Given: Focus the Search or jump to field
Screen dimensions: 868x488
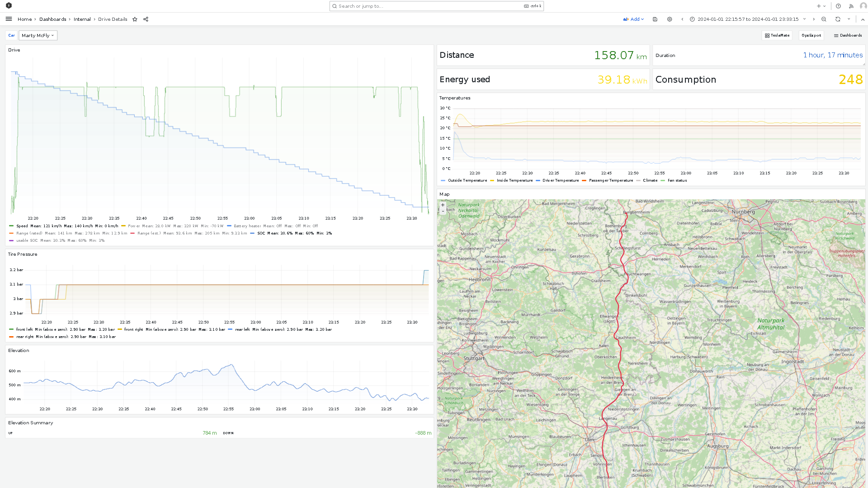Looking at the screenshot, I should [436, 6].
